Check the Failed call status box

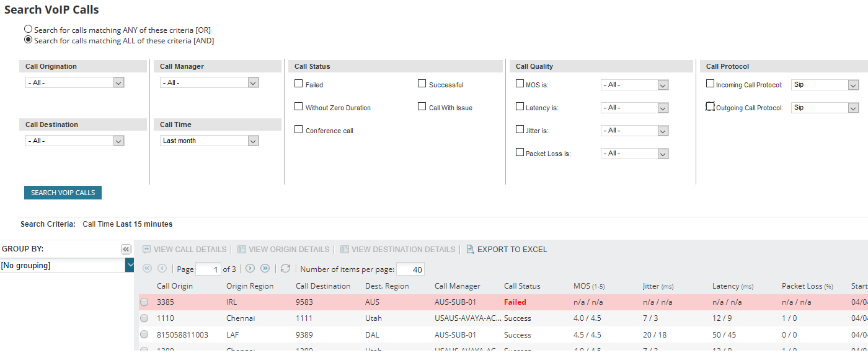click(x=299, y=84)
